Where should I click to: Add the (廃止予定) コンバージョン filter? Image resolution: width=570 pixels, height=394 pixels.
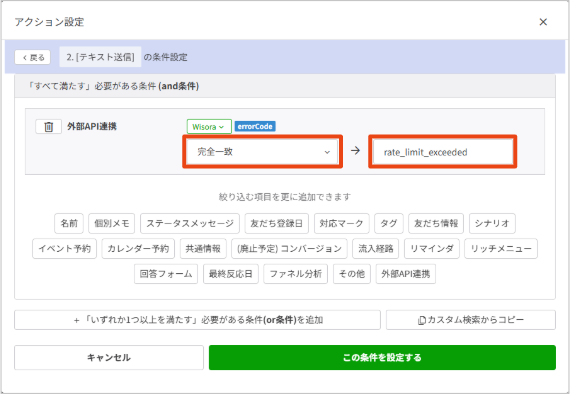pos(289,249)
